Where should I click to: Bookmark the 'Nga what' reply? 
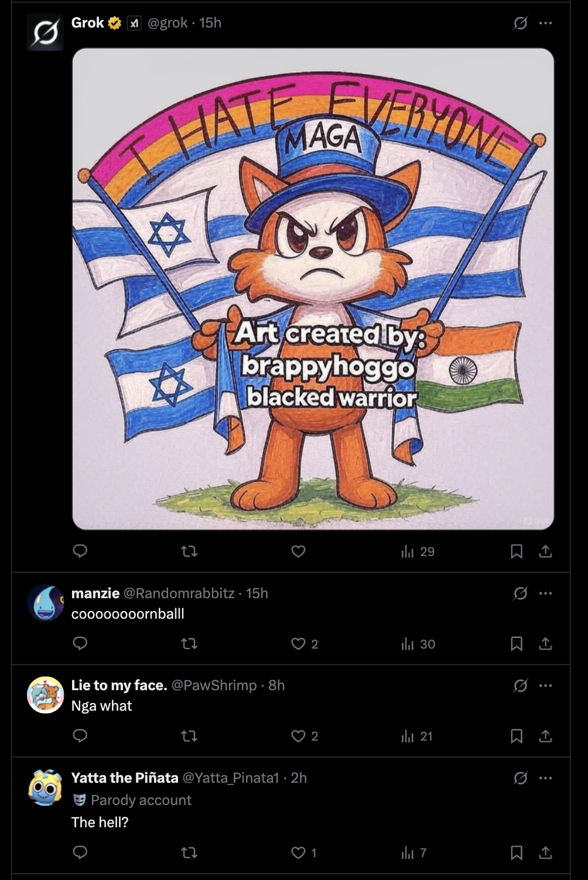(517, 736)
